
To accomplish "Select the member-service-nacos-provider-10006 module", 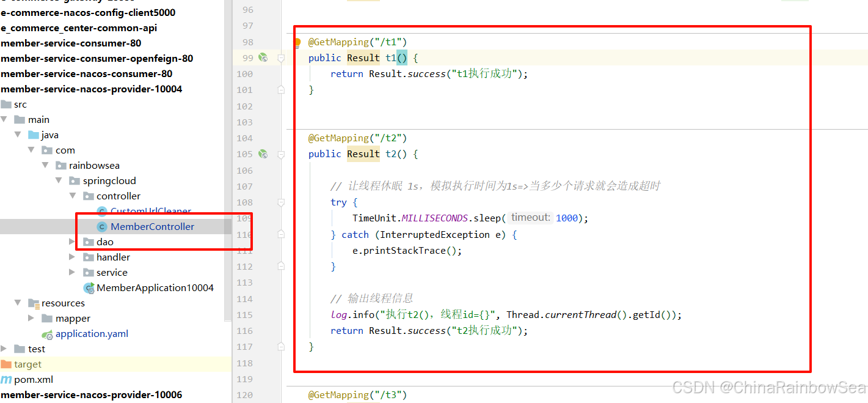I will (92, 394).
